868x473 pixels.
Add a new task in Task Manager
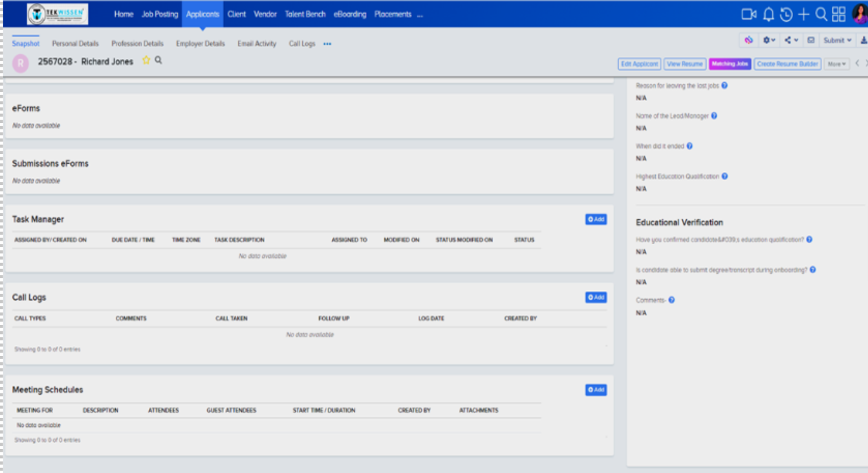(596, 220)
